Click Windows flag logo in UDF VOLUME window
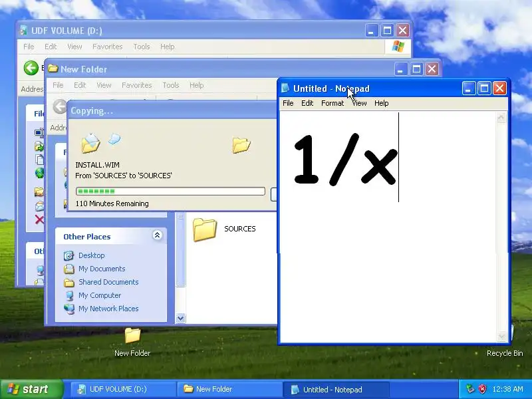532x399 pixels. 398,47
